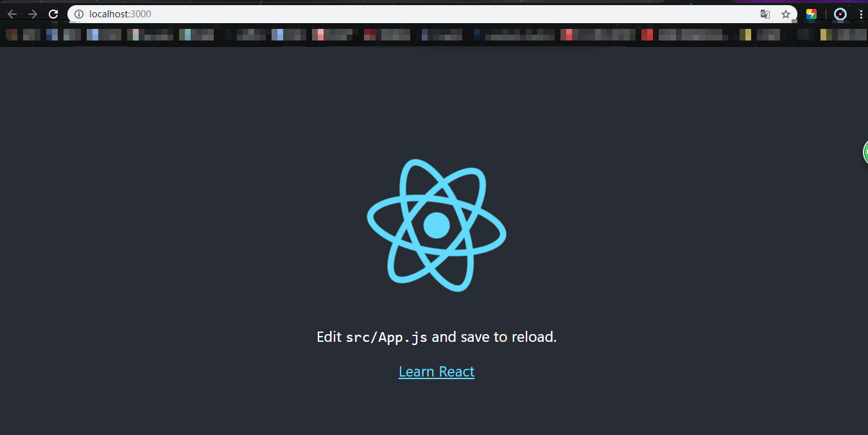This screenshot has height=435, width=868.
Task: Reload the localhost page
Action: tap(54, 14)
